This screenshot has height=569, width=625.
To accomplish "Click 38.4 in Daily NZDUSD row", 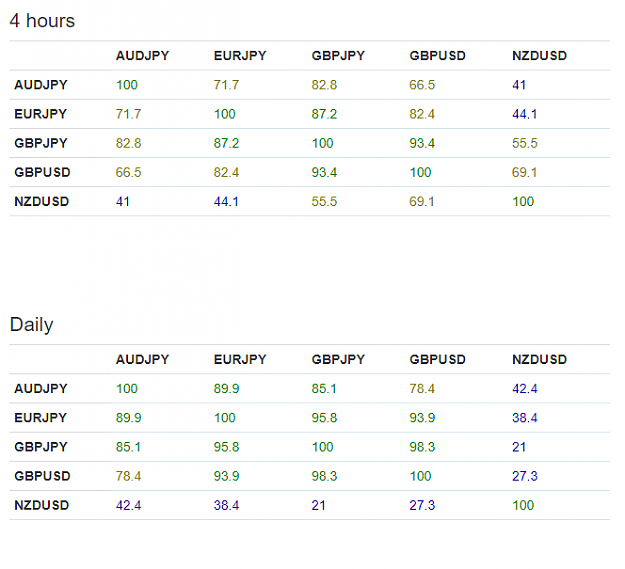I will coord(226,505).
